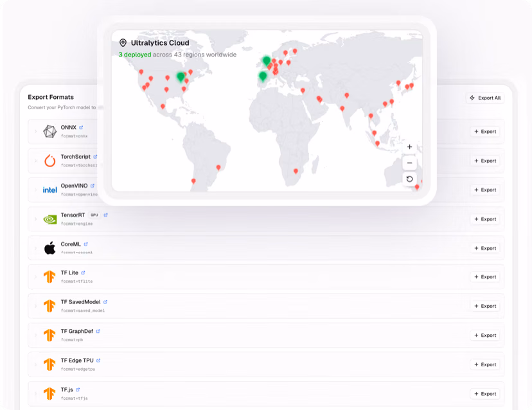Select the green deployed marker over Spain

click(263, 76)
